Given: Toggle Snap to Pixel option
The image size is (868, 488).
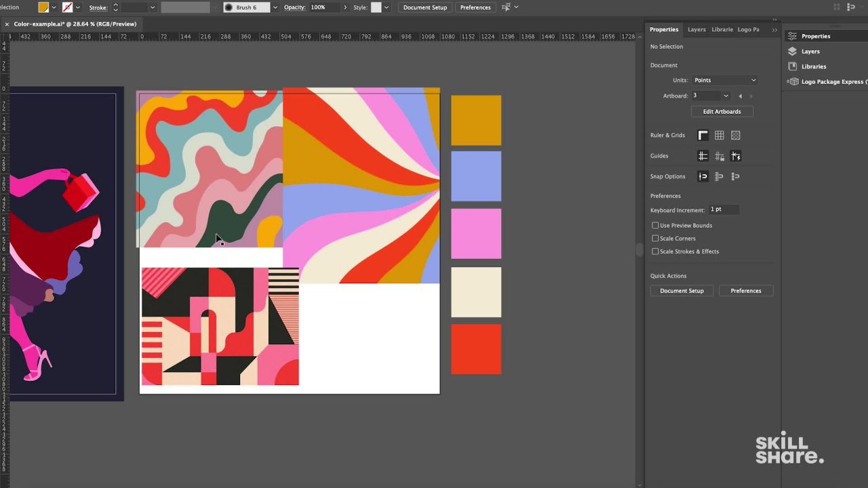Looking at the screenshot, I should [x=735, y=176].
